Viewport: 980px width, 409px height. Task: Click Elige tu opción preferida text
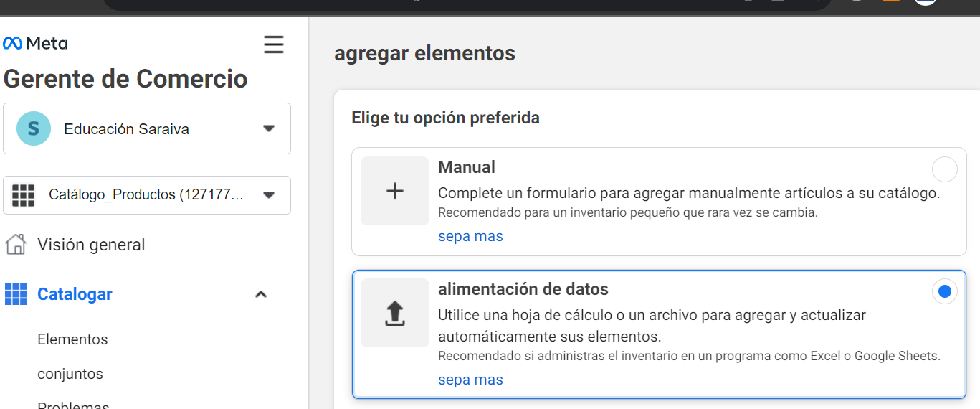[445, 118]
